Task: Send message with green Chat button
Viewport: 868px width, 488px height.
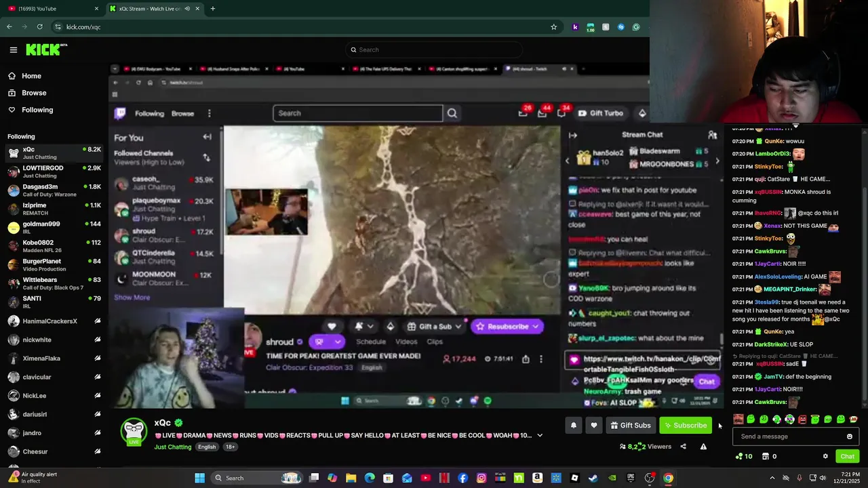Action: point(847,456)
